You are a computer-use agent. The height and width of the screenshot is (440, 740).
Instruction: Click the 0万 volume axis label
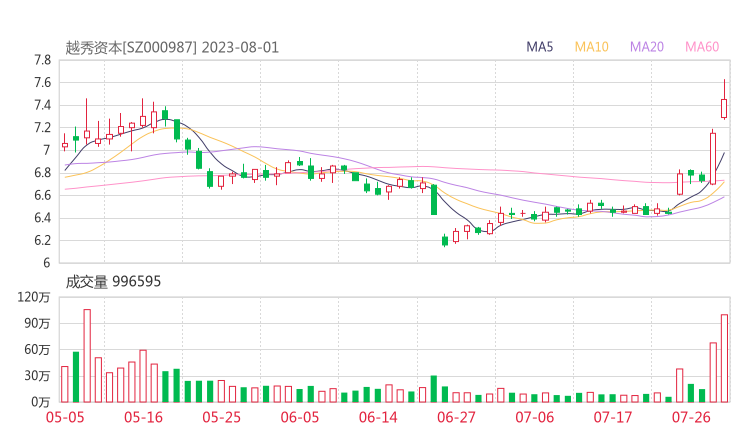pyautogui.click(x=41, y=402)
